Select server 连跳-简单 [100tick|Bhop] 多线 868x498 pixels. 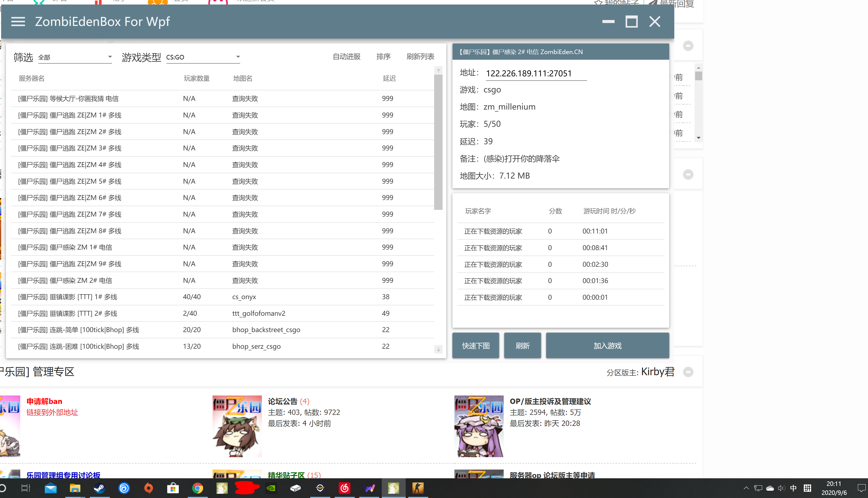[222, 330]
